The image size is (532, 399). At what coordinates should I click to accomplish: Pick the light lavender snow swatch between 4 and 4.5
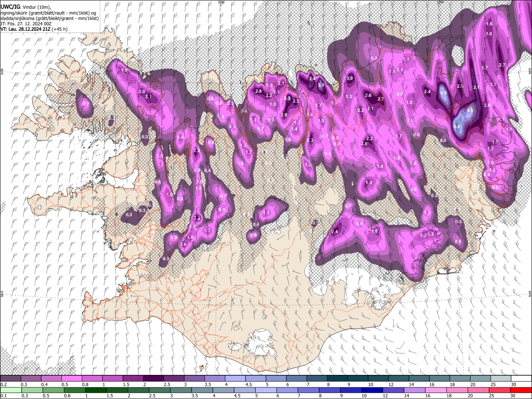(x=235, y=379)
